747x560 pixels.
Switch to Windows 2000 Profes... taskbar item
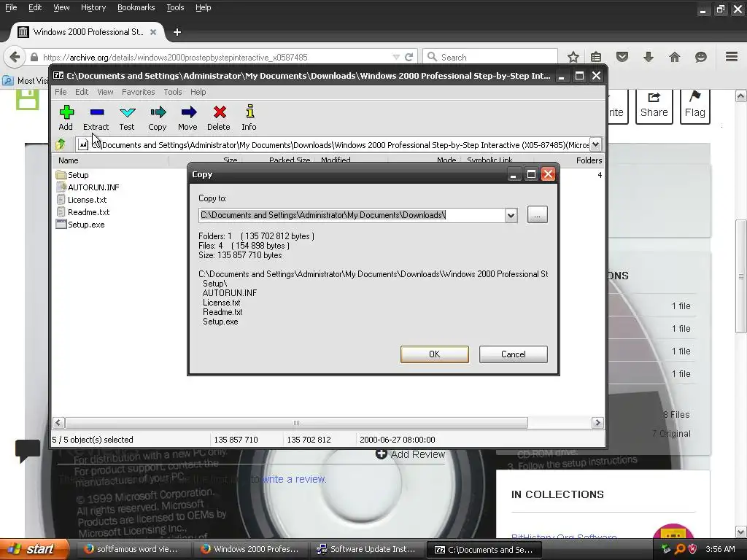250,550
